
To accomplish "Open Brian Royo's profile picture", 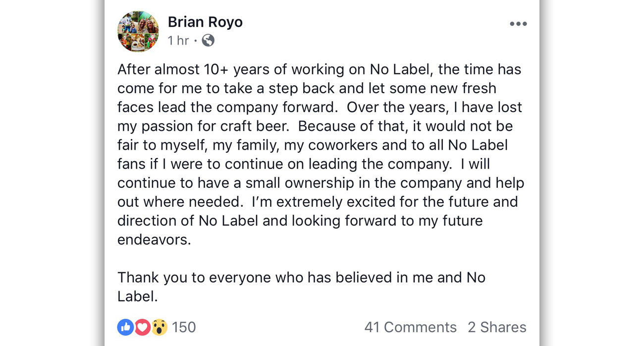I will [138, 31].
